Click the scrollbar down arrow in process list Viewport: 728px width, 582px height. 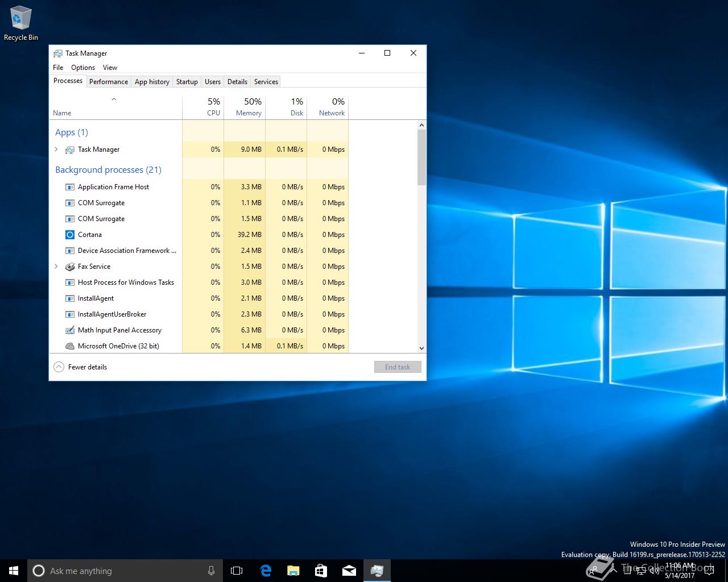[x=421, y=348]
